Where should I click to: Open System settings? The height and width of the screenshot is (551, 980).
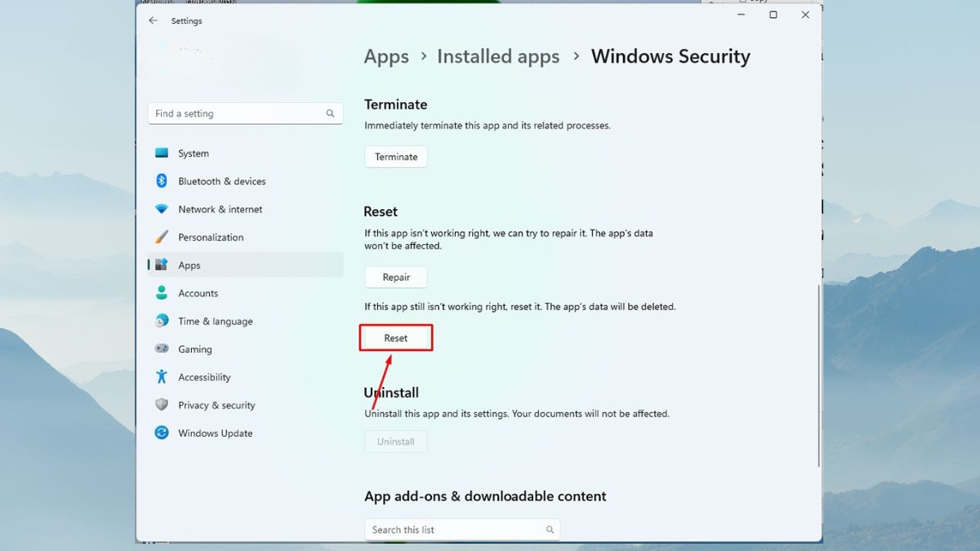(x=245, y=153)
